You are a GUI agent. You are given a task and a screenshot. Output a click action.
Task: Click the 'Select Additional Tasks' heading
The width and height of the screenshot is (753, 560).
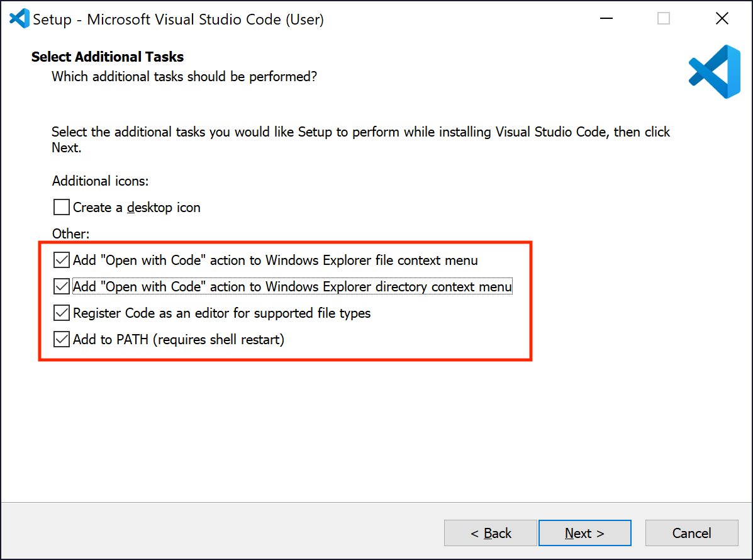click(108, 57)
